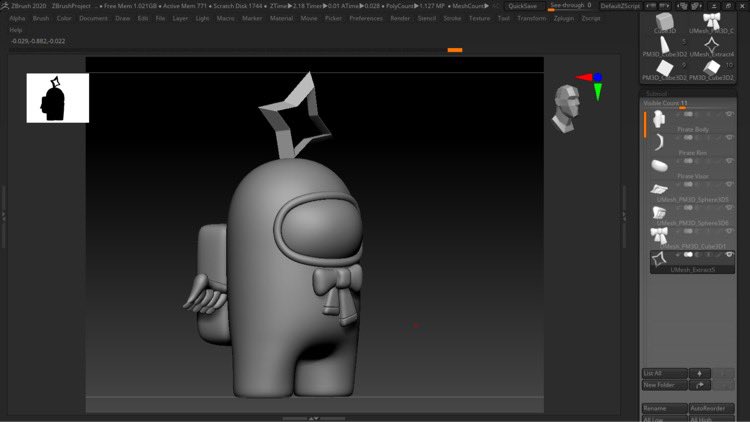The image size is (750, 422).
Task: Toggle visibility eye of UMesh_Extract5
Action: pos(729,255)
